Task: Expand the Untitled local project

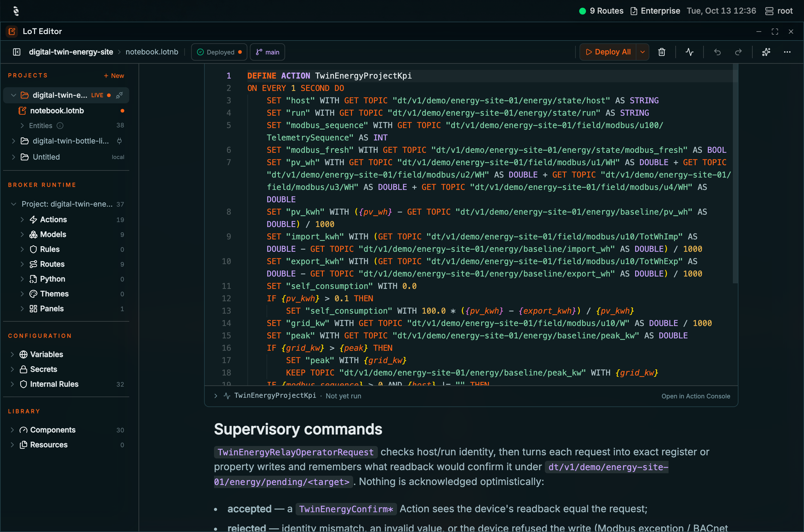Action: tap(14, 157)
